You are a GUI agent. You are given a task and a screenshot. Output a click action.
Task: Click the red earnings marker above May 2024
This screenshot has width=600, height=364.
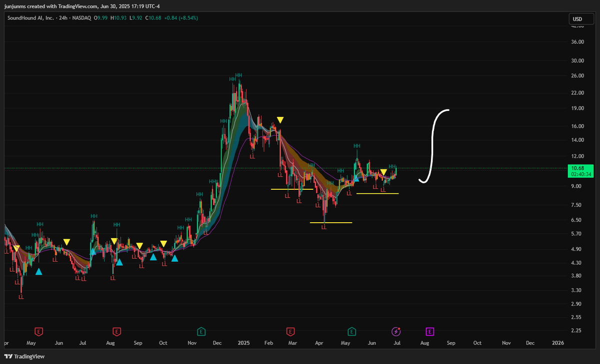click(38, 331)
